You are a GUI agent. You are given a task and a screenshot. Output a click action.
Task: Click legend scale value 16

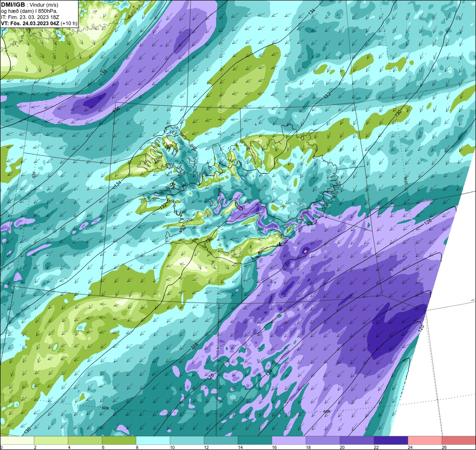tap(275, 447)
